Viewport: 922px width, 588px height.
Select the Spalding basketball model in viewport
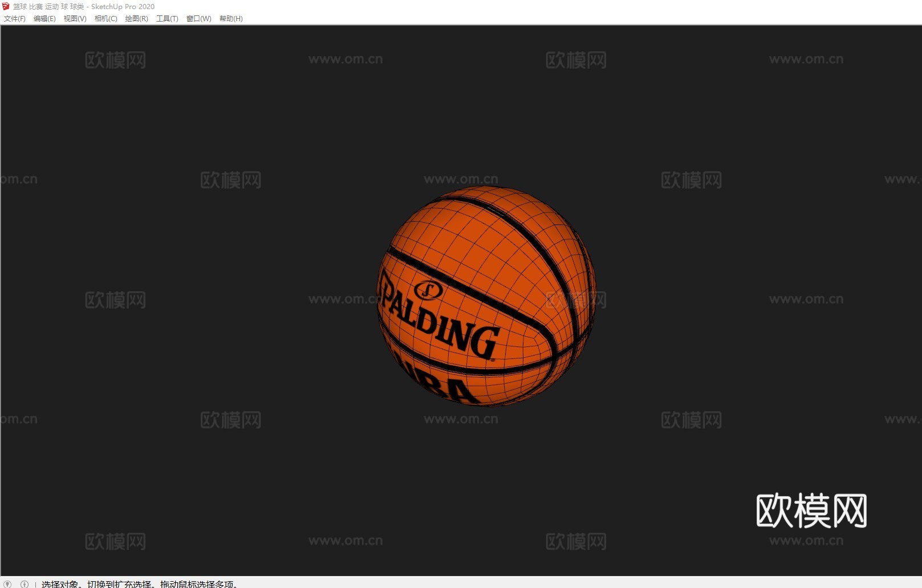[x=486, y=296]
